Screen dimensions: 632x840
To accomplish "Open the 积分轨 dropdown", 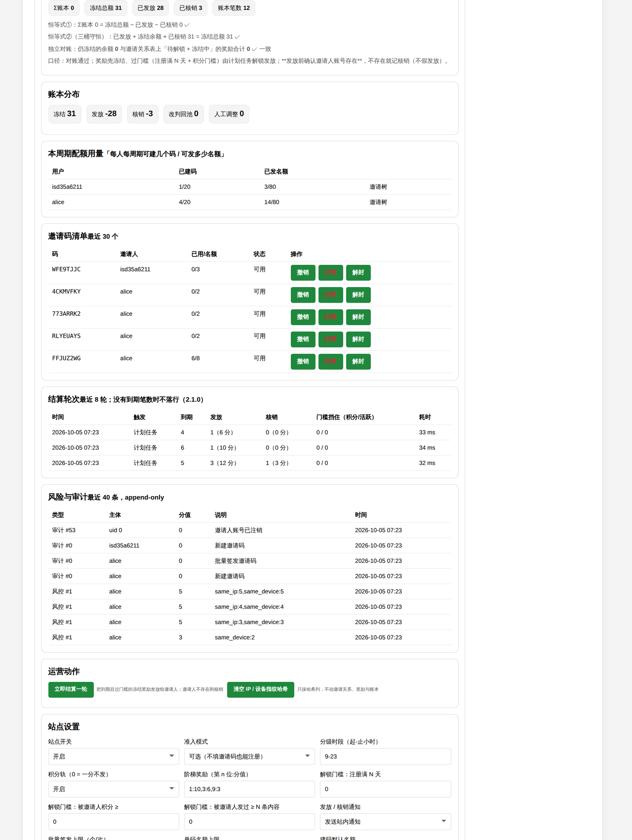I will 114,789.
